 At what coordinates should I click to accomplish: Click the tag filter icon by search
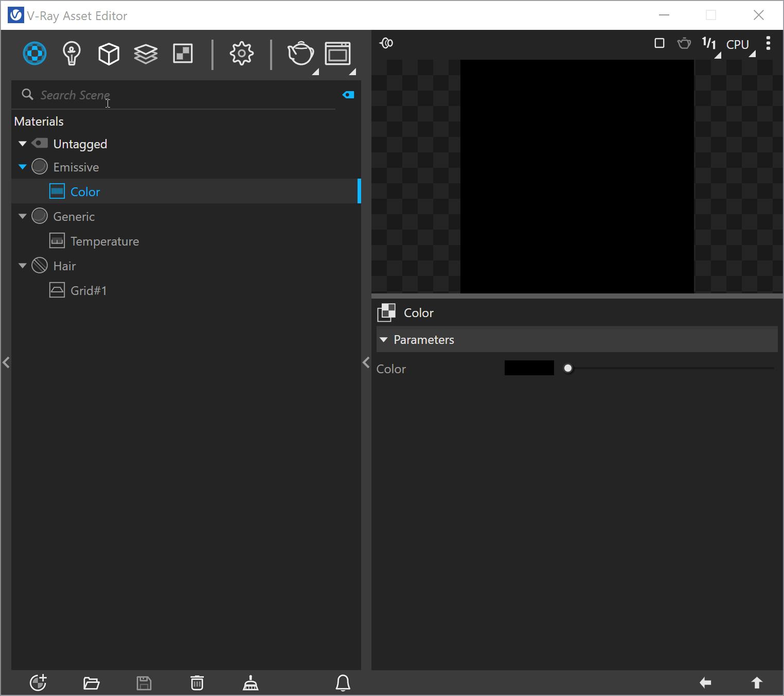348,95
